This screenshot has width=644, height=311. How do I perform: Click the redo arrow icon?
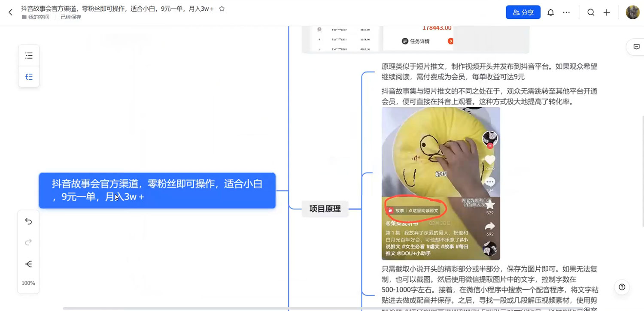click(x=28, y=242)
